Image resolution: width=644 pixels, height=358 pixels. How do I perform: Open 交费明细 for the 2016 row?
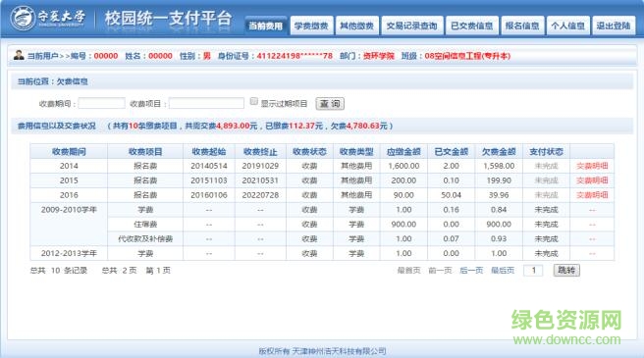[x=592, y=195]
